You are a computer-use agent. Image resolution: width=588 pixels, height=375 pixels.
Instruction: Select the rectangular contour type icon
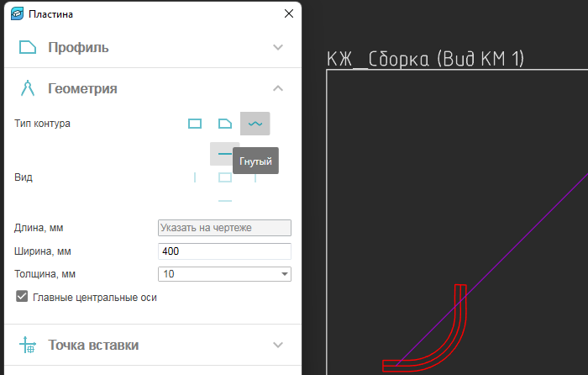pyautogui.click(x=195, y=124)
